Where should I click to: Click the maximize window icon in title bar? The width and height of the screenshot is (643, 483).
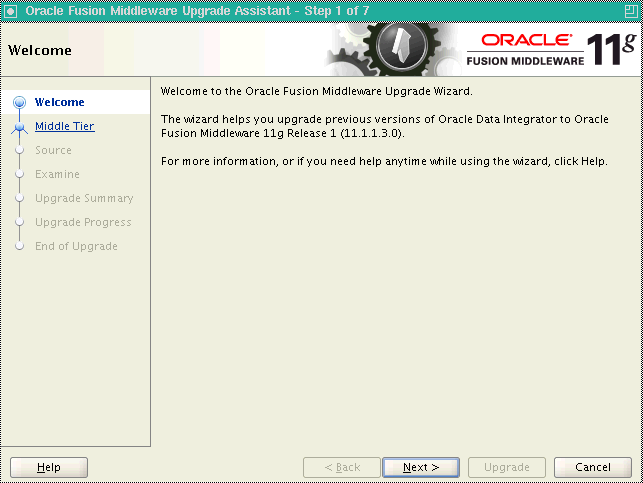[631, 11]
